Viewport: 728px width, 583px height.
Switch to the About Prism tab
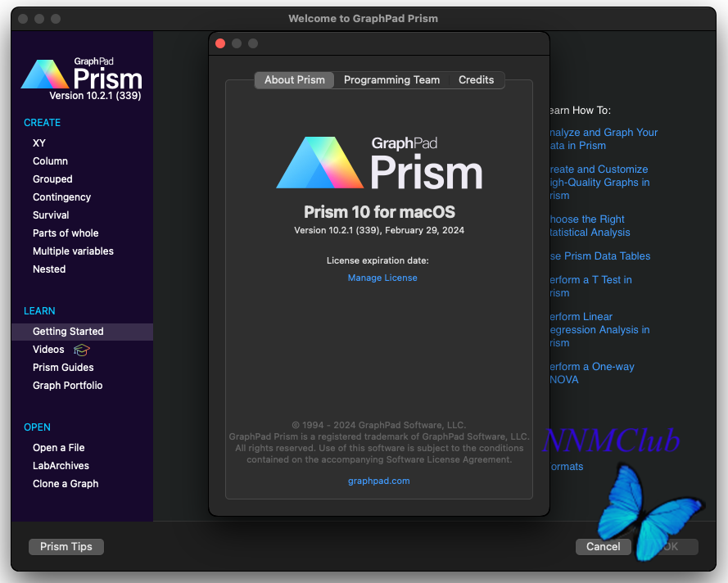pyautogui.click(x=294, y=80)
